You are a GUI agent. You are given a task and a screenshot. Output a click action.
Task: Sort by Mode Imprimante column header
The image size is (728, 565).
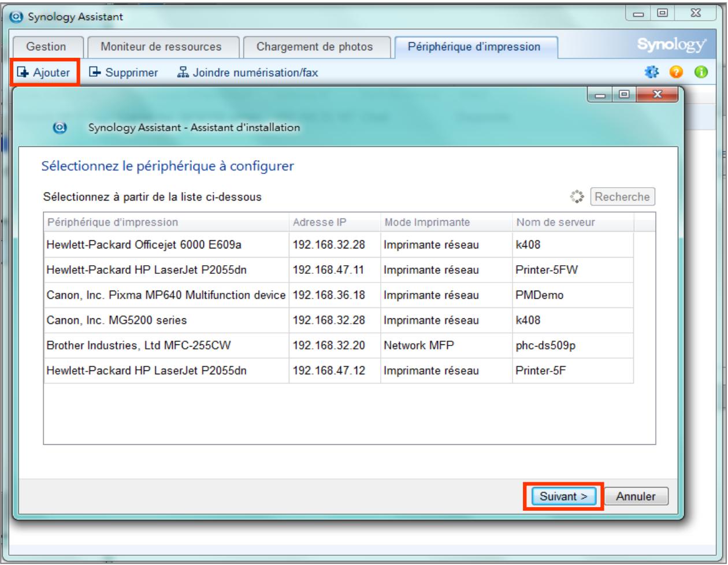[x=445, y=222]
